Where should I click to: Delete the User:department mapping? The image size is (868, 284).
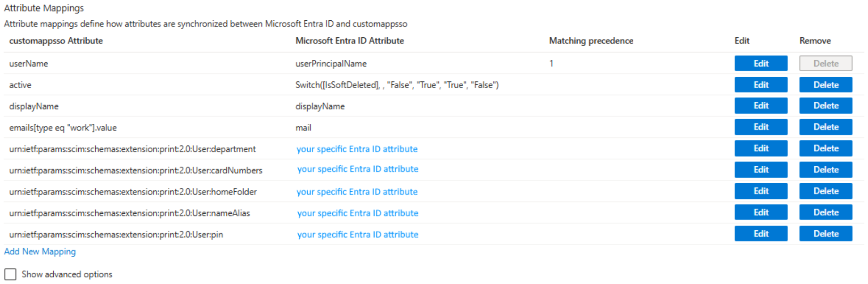826,148
